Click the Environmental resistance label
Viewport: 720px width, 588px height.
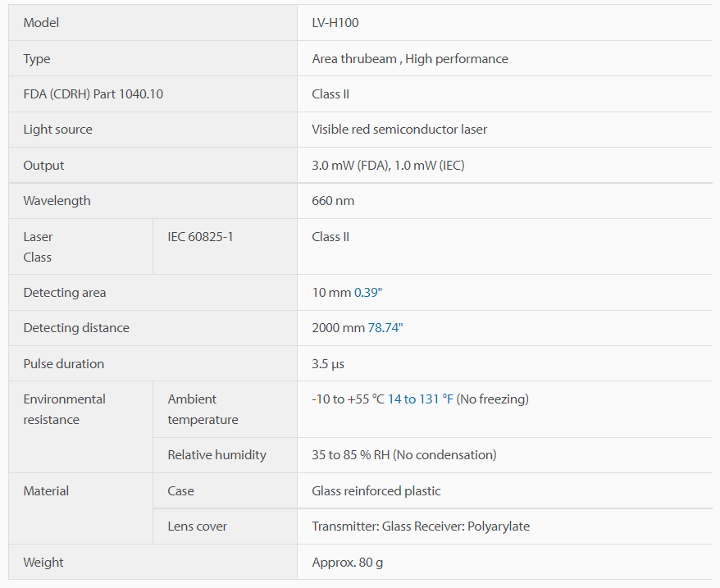tap(64, 409)
